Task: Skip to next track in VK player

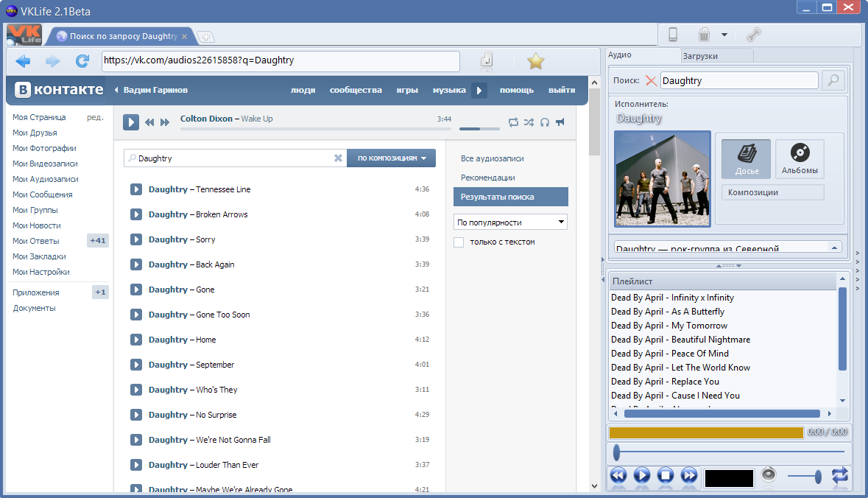Action: 165,122
